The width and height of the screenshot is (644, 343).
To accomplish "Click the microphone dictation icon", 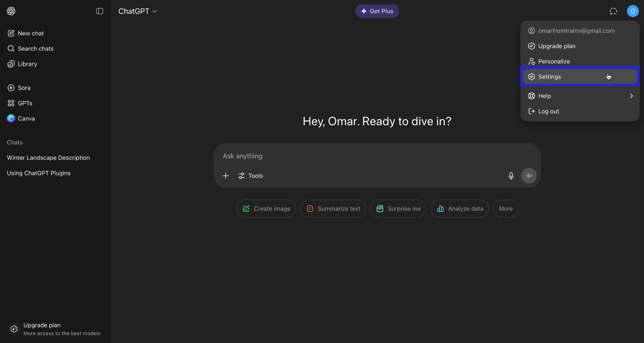I will click(511, 176).
